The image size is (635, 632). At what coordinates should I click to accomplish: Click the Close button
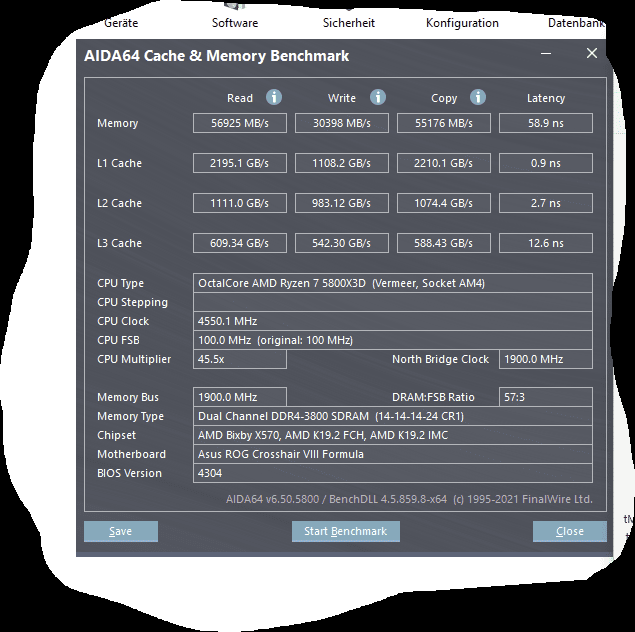569,531
